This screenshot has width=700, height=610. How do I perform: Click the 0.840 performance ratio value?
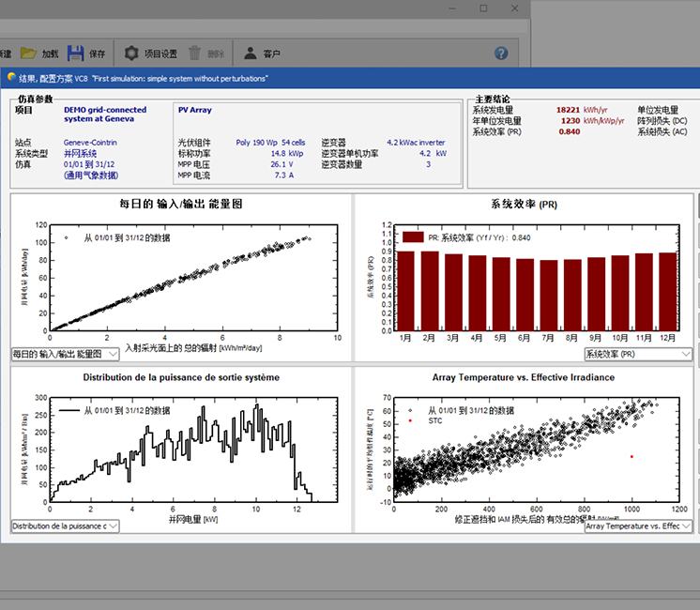[x=570, y=131]
